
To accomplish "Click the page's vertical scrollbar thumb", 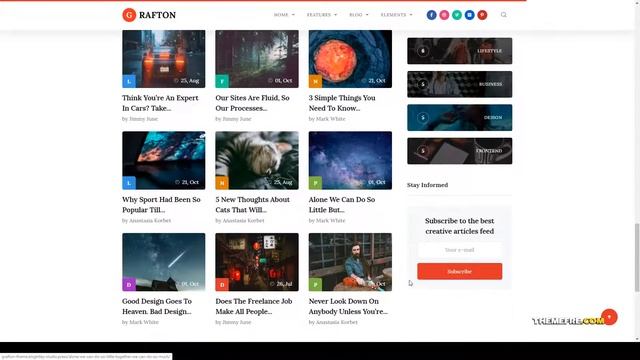I will [637, 258].
